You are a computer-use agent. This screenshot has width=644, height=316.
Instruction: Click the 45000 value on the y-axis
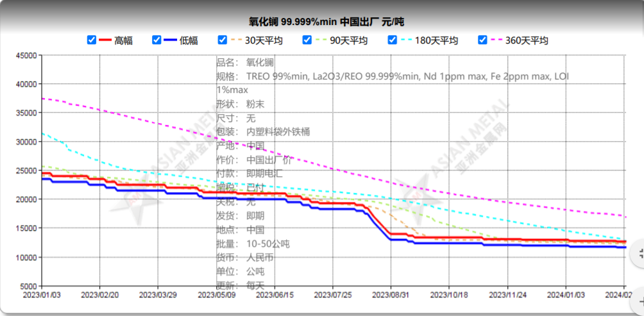[25, 55]
